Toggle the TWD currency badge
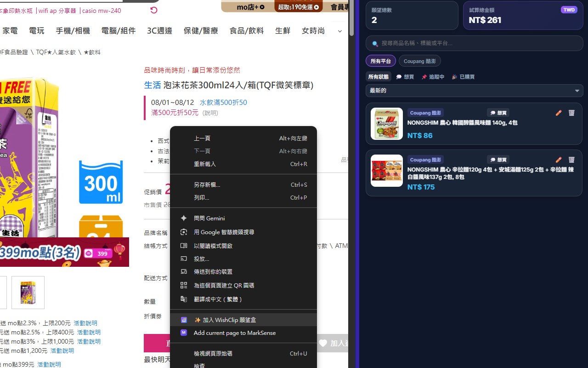This screenshot has height=368, width=588. point(569,10)
